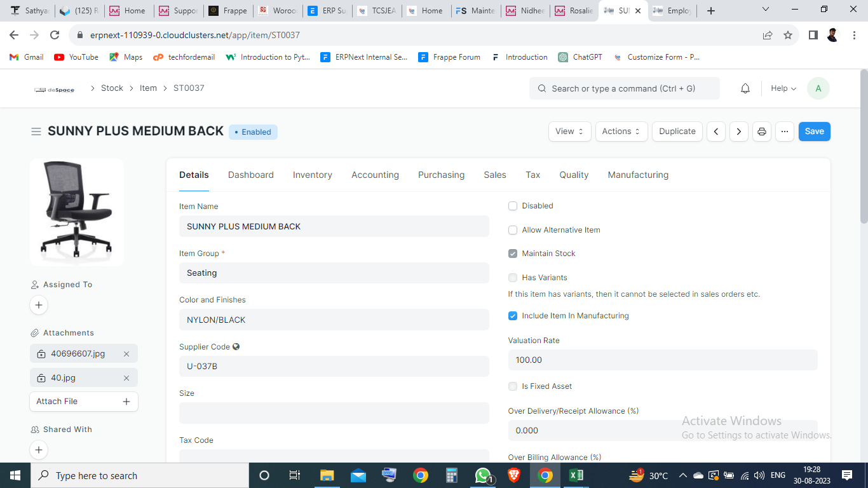This screenshot has width=868, height=488.
Task: Click the Valuation Rate input field
Action: pos(662,360)
